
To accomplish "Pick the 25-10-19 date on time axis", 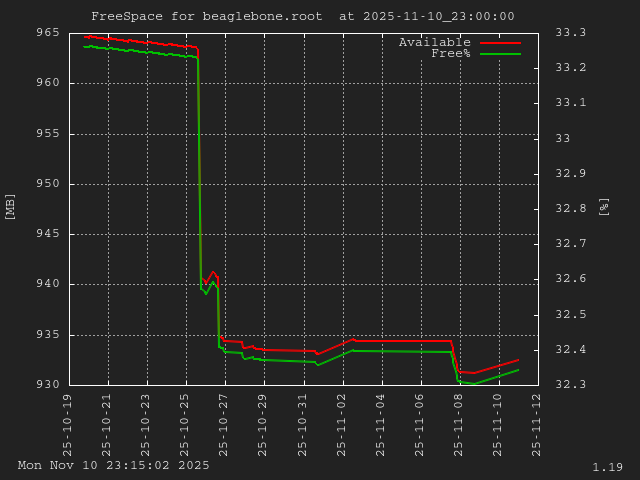I will [69, 423].
